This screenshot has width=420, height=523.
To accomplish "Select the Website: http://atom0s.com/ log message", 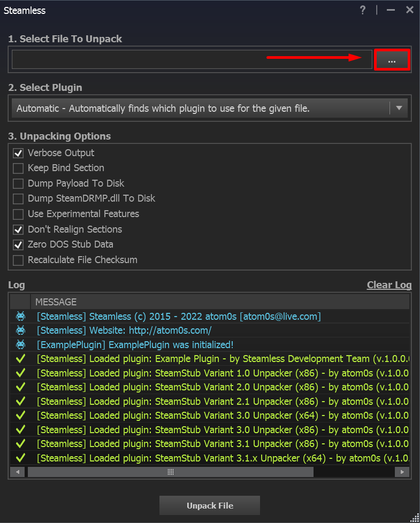I will pyautogui.click(x=124, y=330).
